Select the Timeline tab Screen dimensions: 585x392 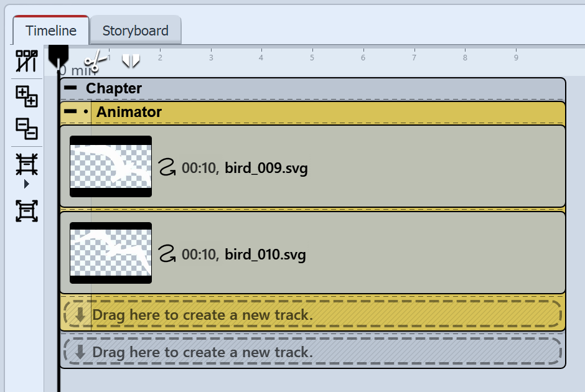click(x=51, y=30)
